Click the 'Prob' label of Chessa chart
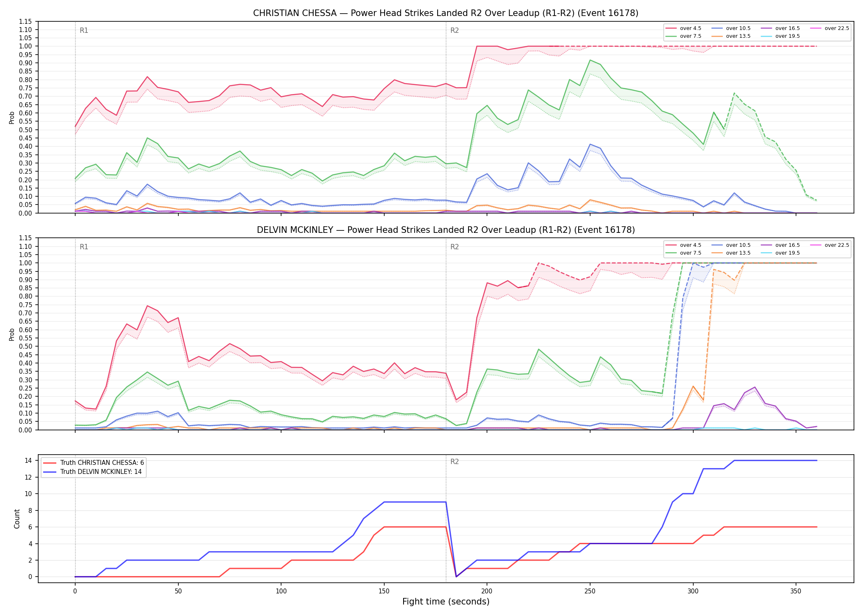The image size is (863, 616). [x=12, y=117]
